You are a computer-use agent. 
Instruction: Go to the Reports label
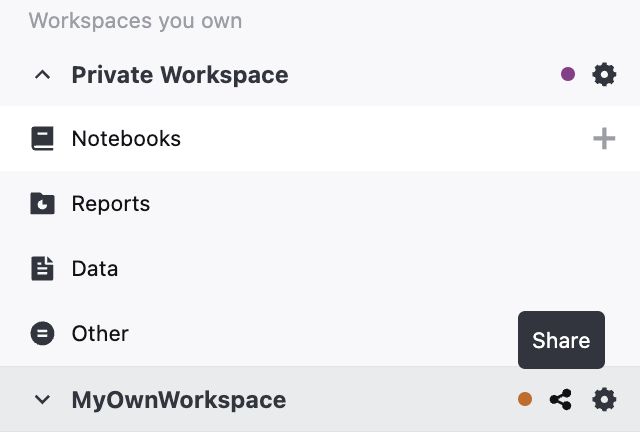tap(111, 204)
